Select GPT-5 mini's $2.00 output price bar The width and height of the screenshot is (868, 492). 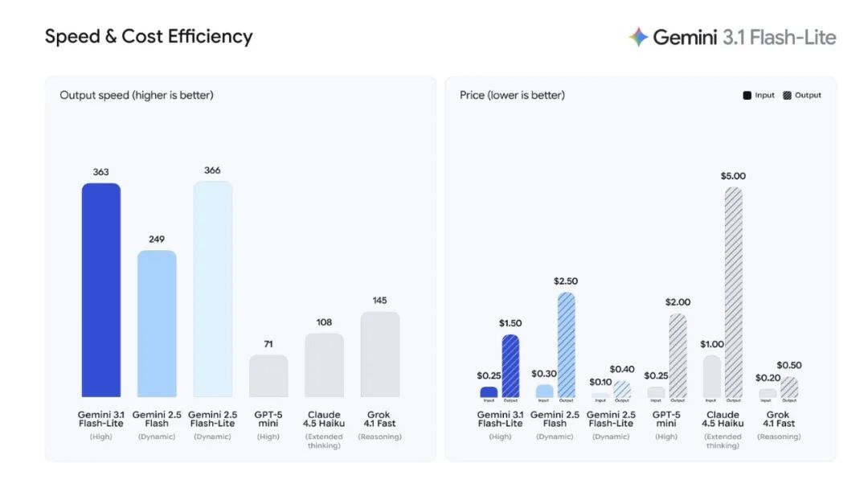coord(678,356)
